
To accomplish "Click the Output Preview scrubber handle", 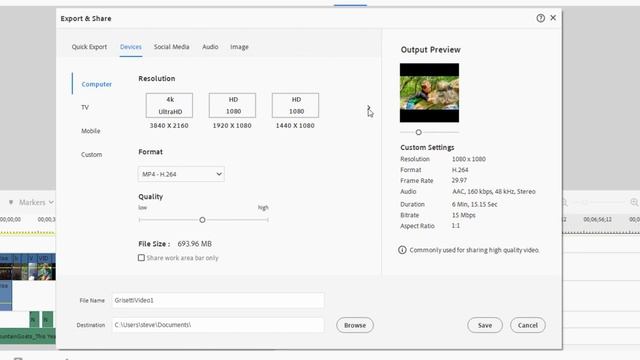I will pos(418,132).
